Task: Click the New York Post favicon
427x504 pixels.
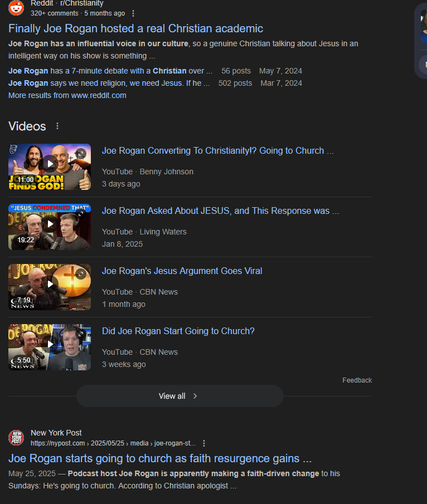Action: [16, 438]
